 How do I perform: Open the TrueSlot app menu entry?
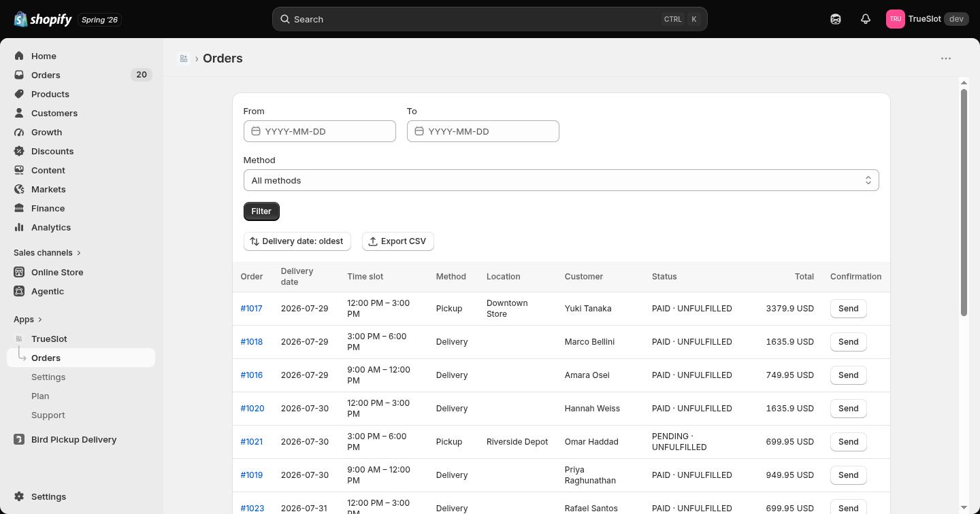[x=49, y=339]
